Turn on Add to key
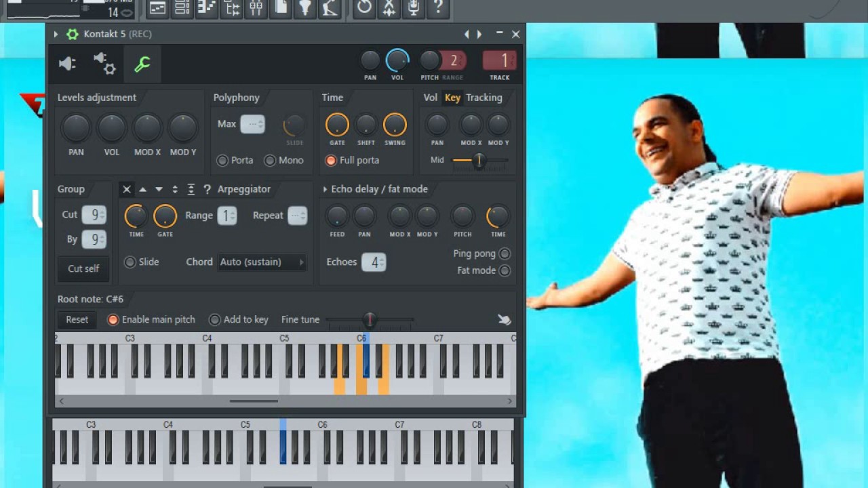The image size is (868, 488). [x=239, y=319]
